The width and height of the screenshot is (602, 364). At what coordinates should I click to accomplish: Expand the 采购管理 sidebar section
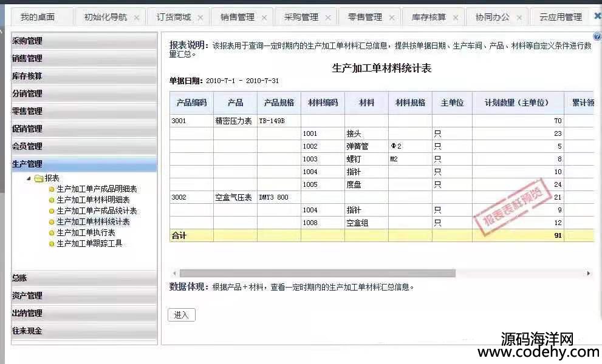click(x=84, y=41)
